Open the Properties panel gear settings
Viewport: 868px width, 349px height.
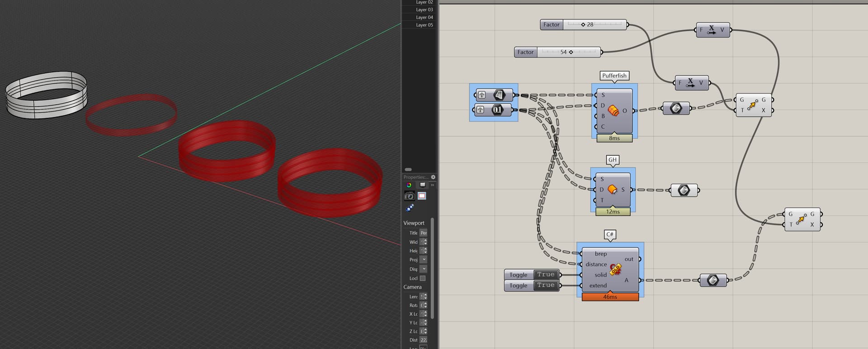coord(433,177)
